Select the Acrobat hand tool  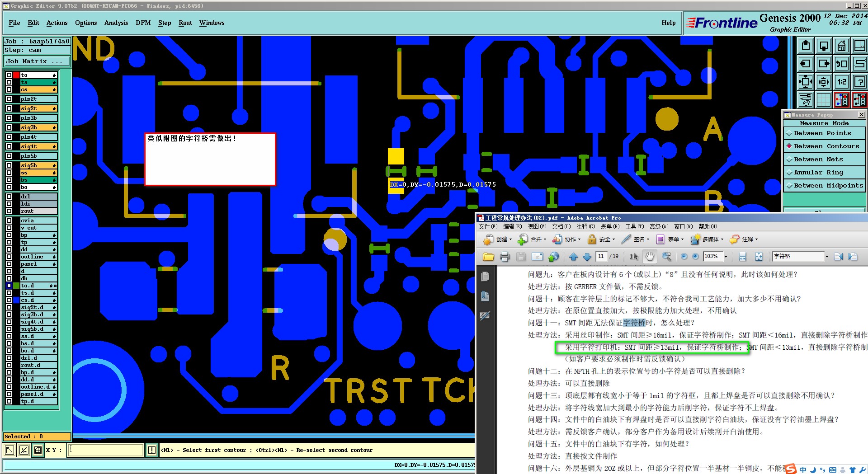[650, 257]
